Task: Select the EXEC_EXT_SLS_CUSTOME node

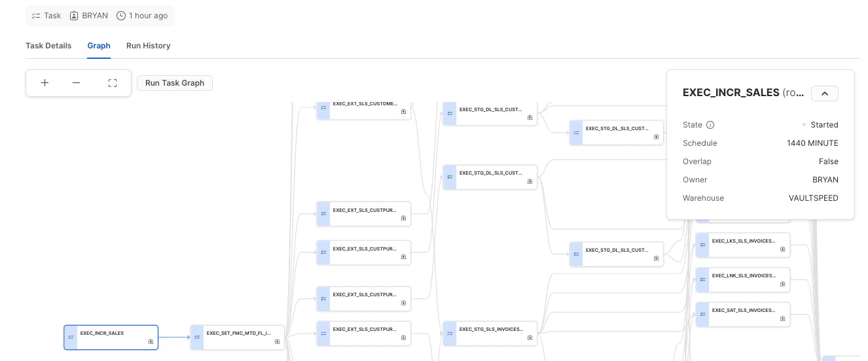Action: [364, 108]
